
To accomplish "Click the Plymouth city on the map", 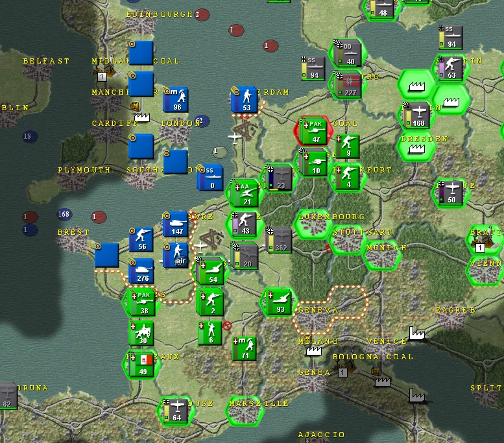I will click(71, 180).
